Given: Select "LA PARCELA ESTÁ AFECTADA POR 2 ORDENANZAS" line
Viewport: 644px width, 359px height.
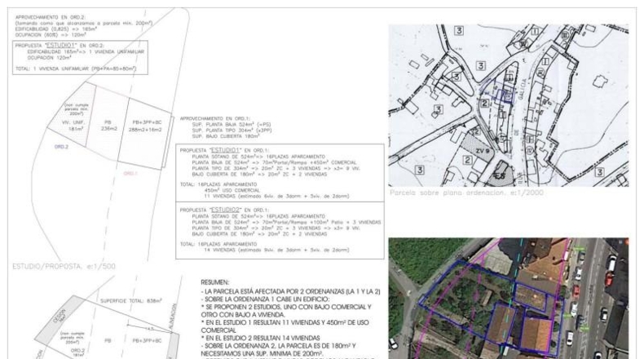Looking at the screenshot, I should pyautogui.click(x=290, y=291).
